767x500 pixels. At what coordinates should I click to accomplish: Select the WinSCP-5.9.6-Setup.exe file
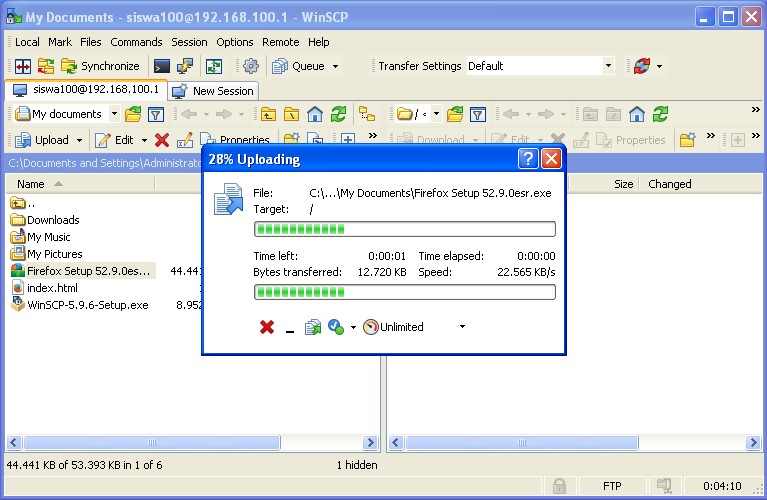[87, 305]
